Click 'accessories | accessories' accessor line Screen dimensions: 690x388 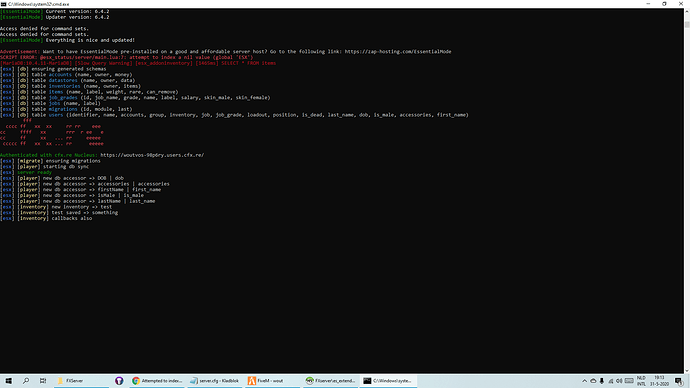pos(85,183)
